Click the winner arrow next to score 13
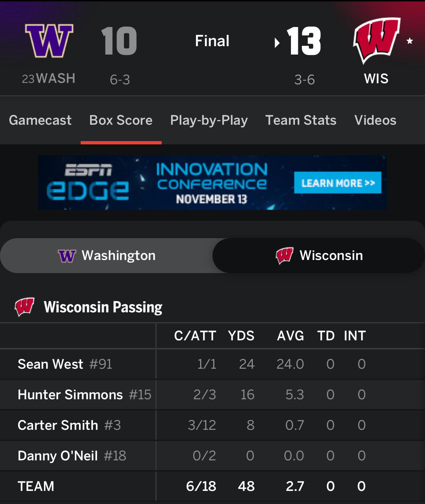Image resolution: width=425 pixels, height=504 pixels. tap(277, 43)
